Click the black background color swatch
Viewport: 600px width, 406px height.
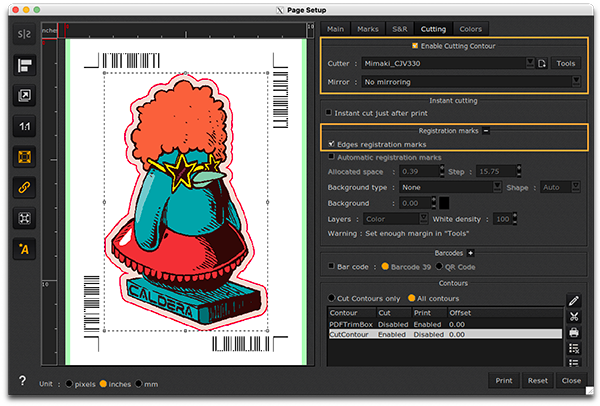pyautogui.click(x=444, y=203)
